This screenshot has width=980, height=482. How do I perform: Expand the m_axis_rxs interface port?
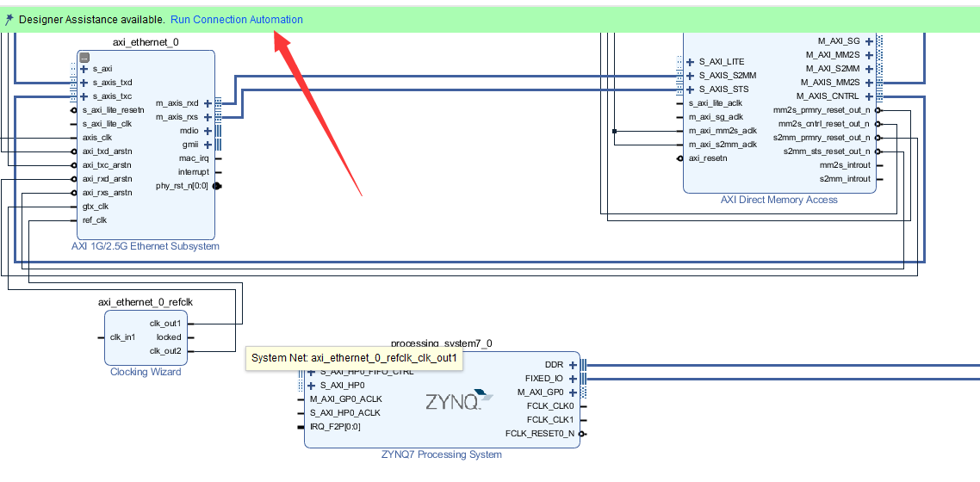click(x=208, y=117)
